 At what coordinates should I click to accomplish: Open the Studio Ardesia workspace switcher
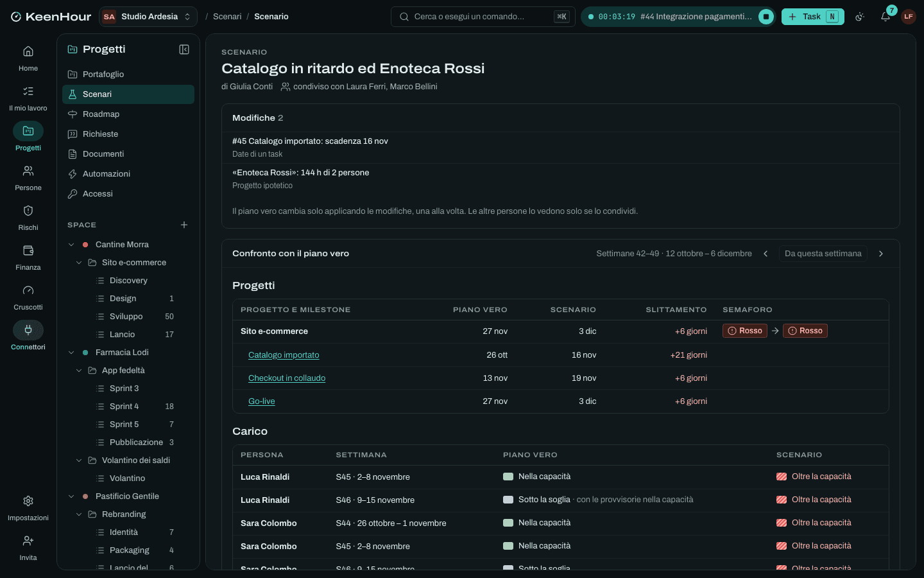point(148,17)
